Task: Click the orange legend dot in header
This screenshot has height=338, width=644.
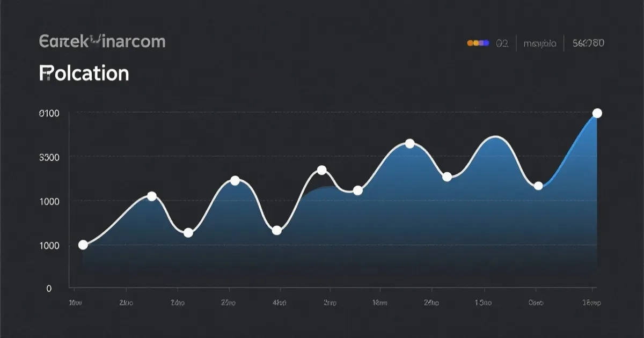Action: tap(471, 43)
